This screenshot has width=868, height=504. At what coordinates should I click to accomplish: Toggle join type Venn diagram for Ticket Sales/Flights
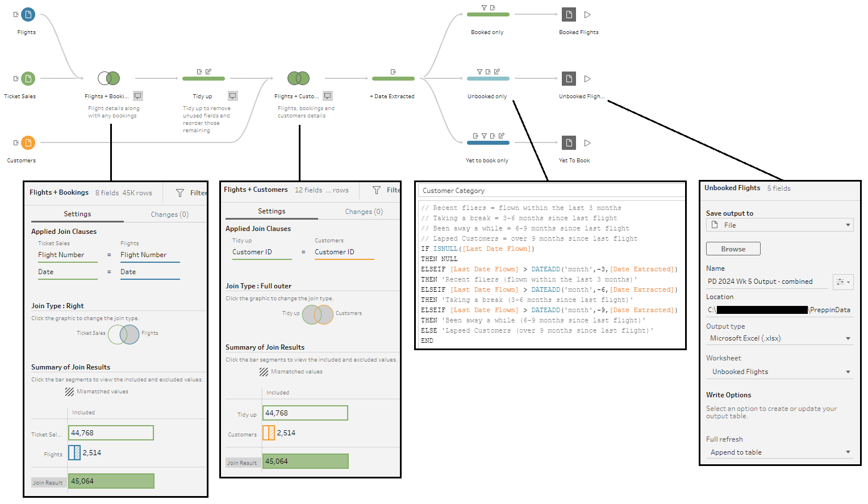(123, 334)
